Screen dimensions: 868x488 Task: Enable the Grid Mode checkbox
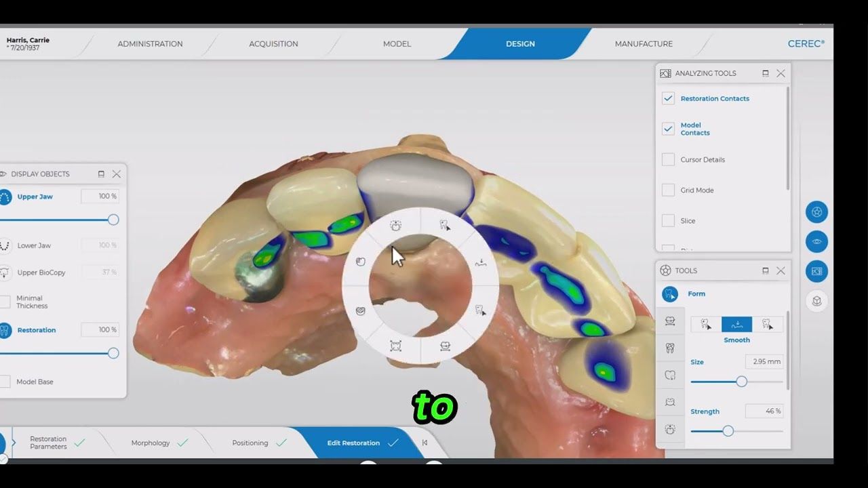pyautogui.click(x=668, y=190)
